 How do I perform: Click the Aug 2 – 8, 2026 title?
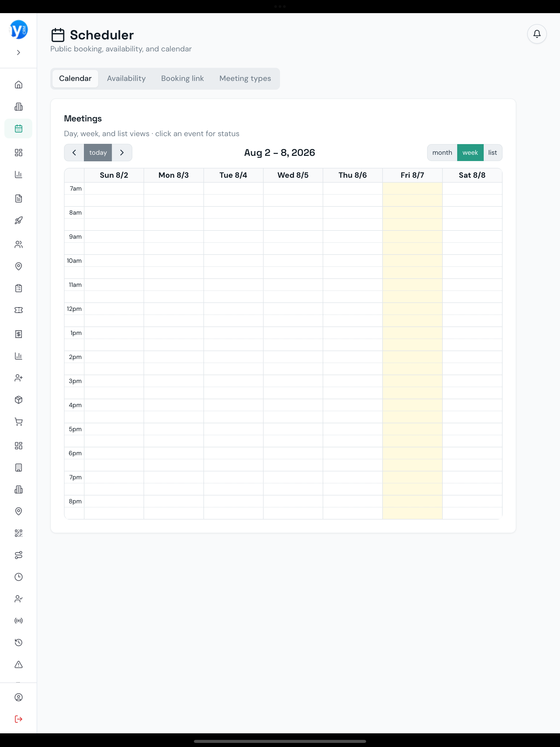point(280,153)
